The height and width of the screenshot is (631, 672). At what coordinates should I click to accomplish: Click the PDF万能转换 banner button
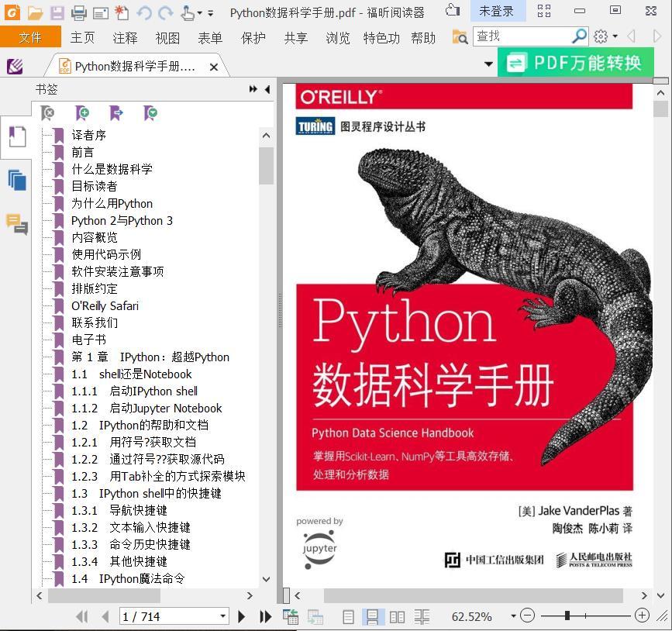[x=576, y=63]
